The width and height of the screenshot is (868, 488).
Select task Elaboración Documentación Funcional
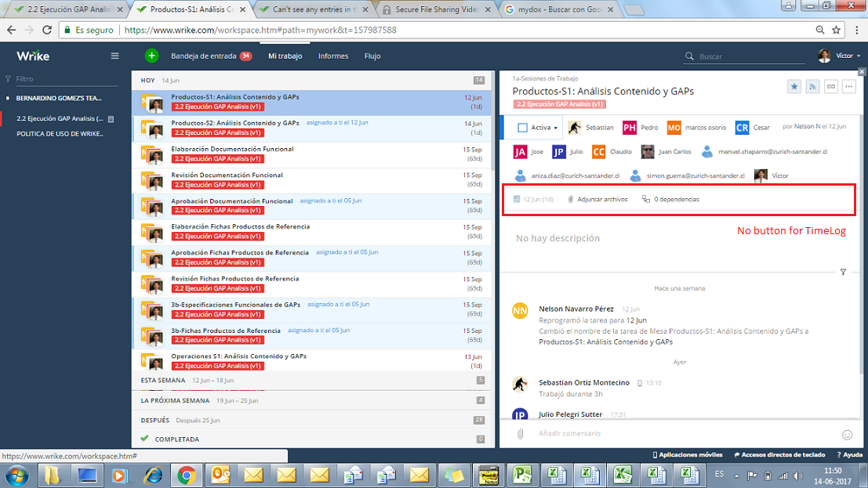[311, 154]
